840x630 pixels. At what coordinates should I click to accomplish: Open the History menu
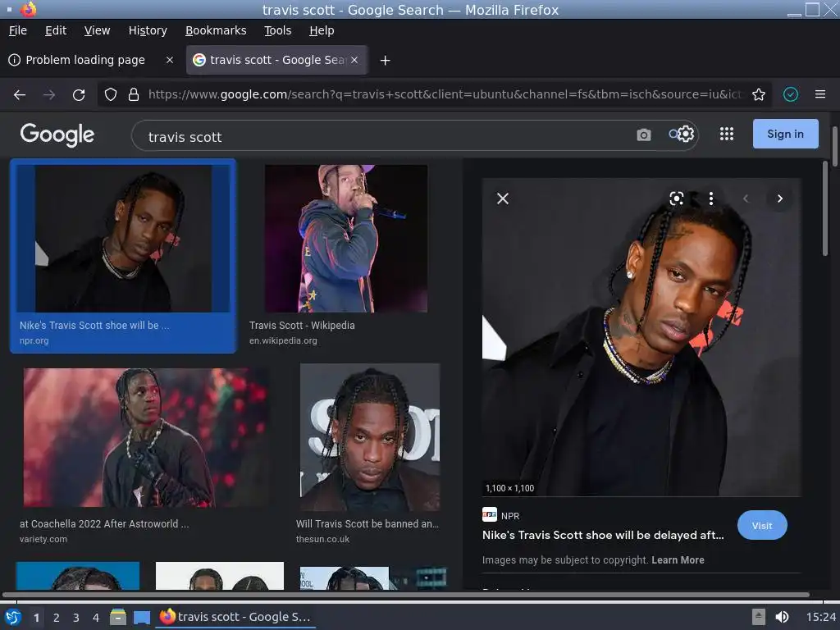click(x=148, y=30)
